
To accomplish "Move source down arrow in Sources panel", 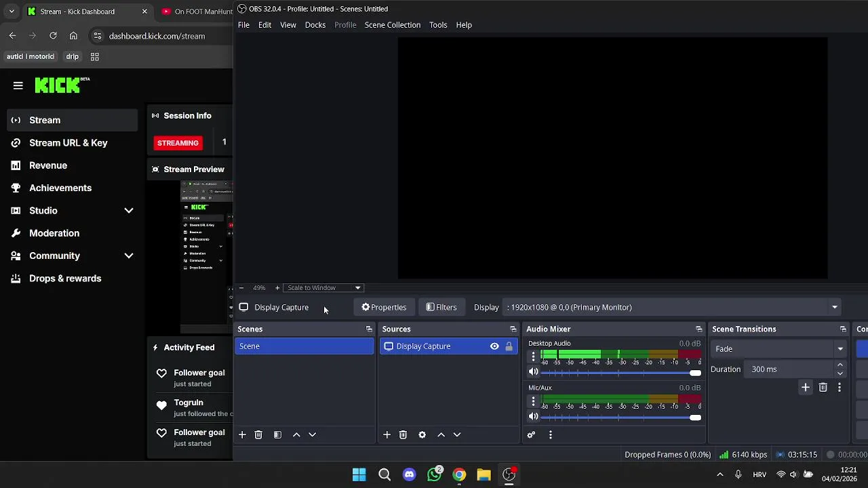I will point(457,434).
